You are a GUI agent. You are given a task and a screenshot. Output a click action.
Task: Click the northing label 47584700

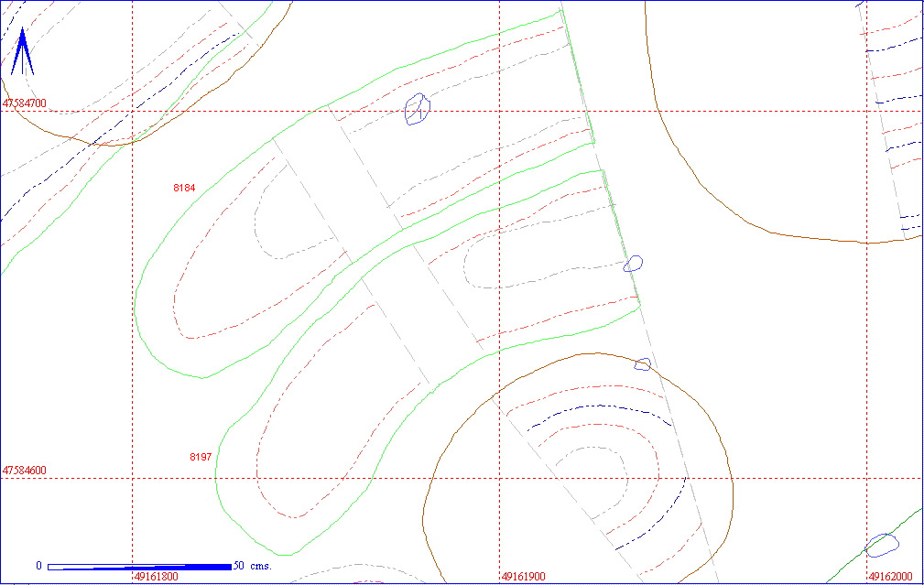[24, 103]
